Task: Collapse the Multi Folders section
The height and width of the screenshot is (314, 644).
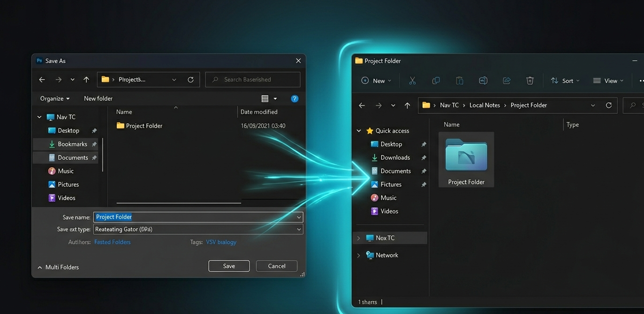Action: 39,268
